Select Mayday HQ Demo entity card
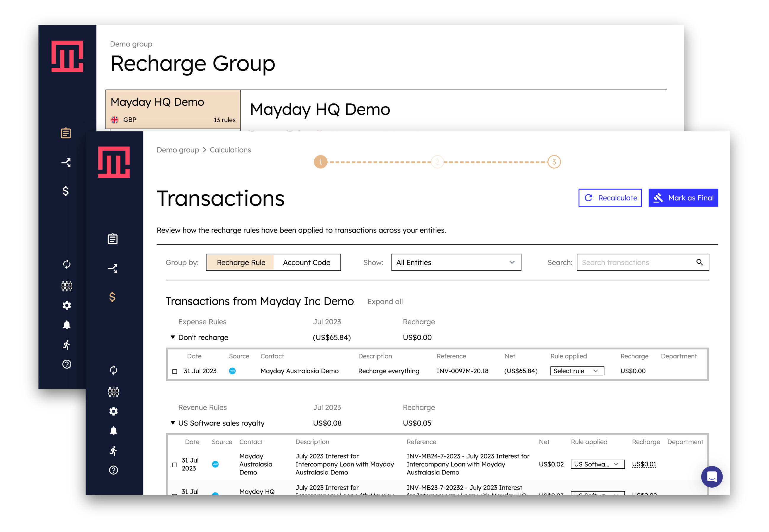The height and width of the screenshot is (532, 769). tap(173, 109)
